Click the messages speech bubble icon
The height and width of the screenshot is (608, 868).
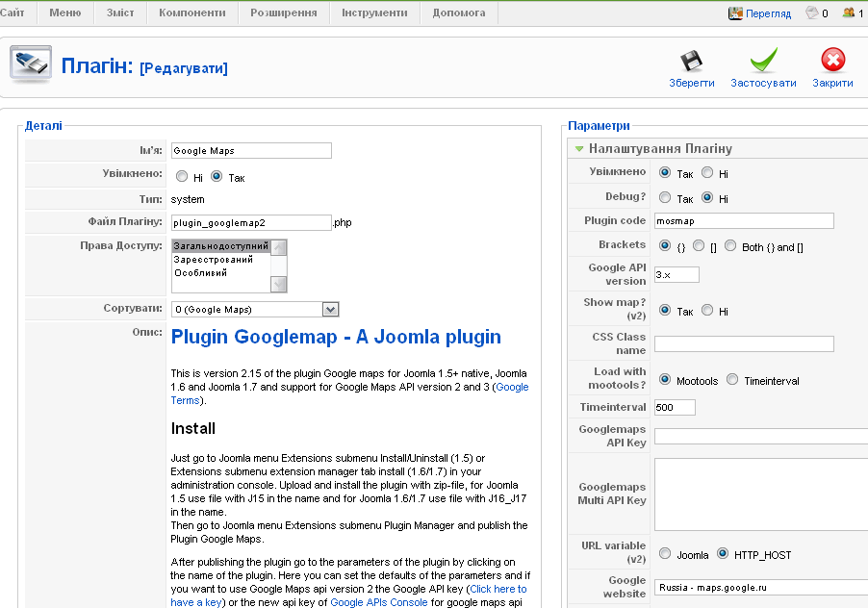click(811, 13)
